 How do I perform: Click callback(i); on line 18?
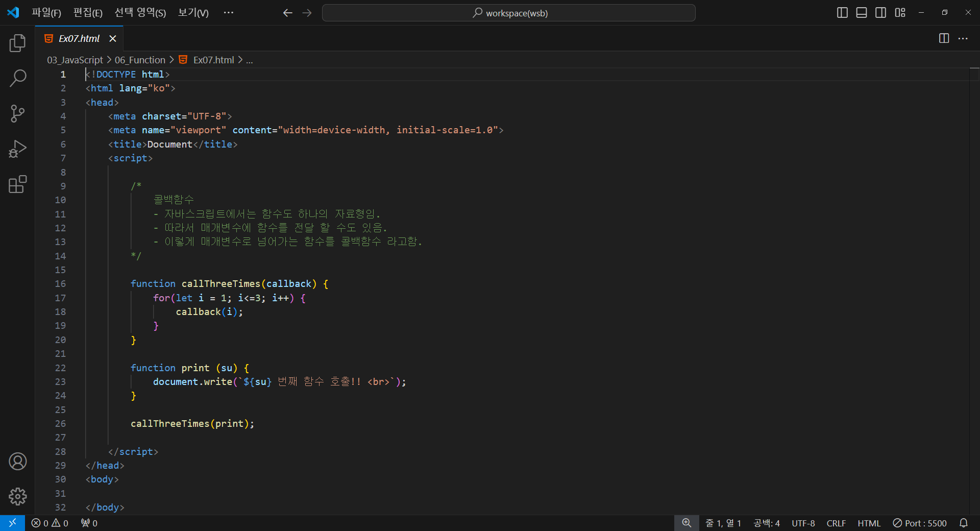click(209, 312)
